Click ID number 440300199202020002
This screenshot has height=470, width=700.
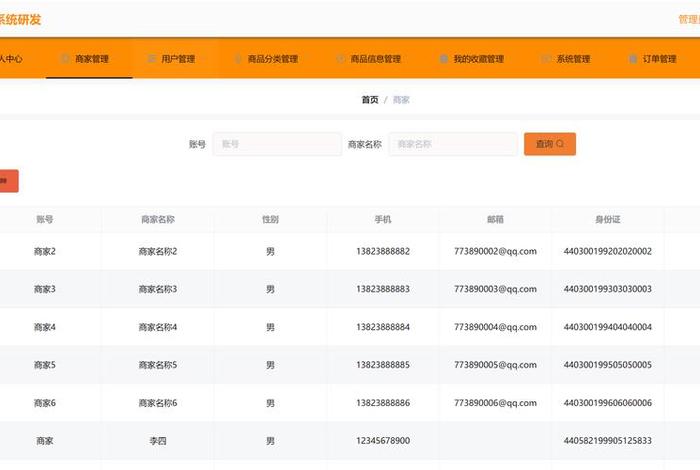pyautogui.click(x=608, y=251)
